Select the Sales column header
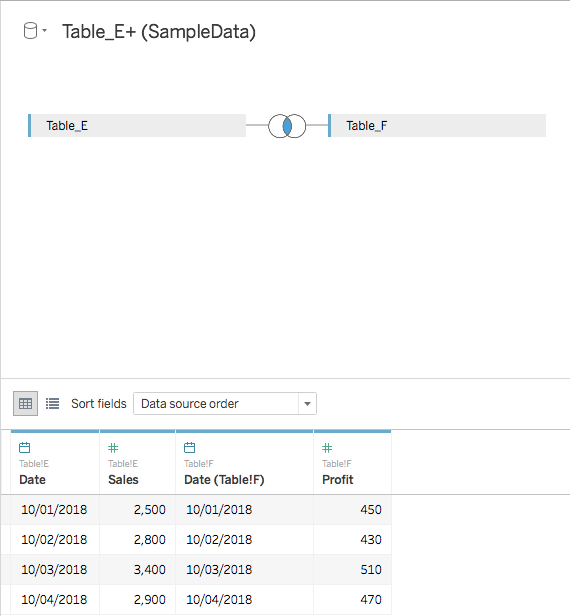The width and height of the screenshot is (570, 616). (123, 480)
